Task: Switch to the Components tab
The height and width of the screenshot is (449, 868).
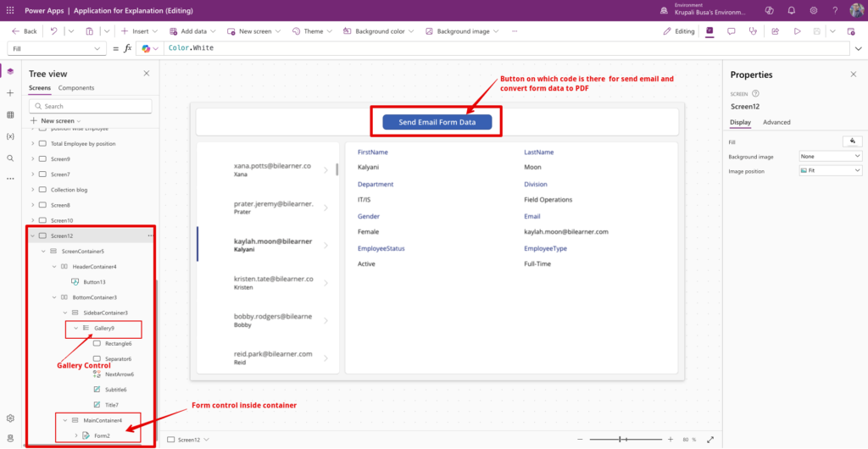Action: click(76, 88)
